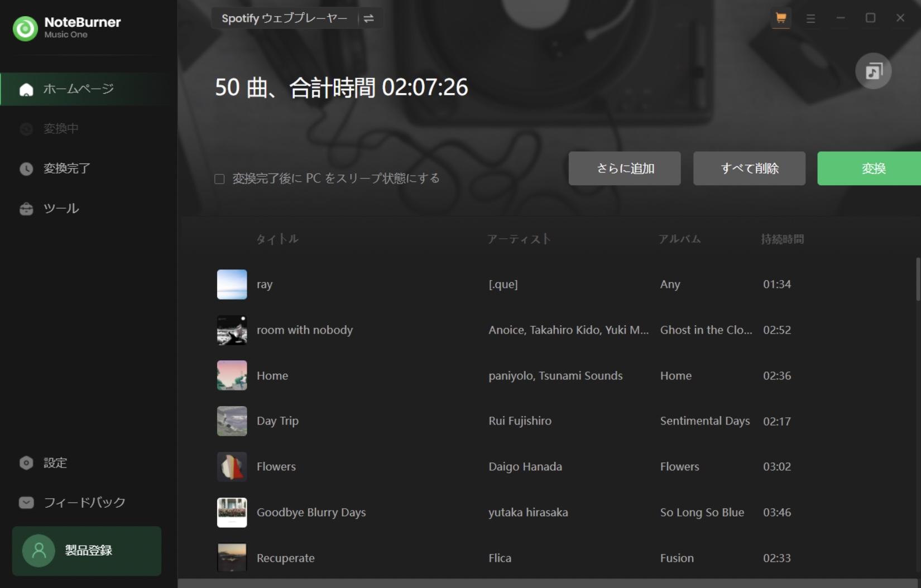This screenshot has width=921, height=588.
Task: Click album Fusion
Action: point(677,558)
